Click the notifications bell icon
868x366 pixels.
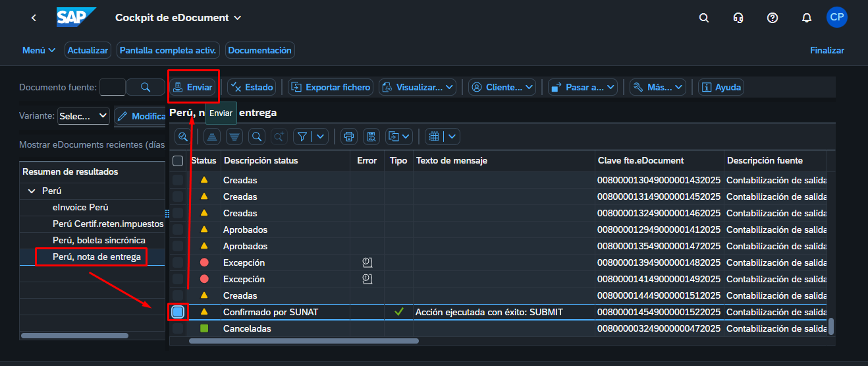[807, 18]
